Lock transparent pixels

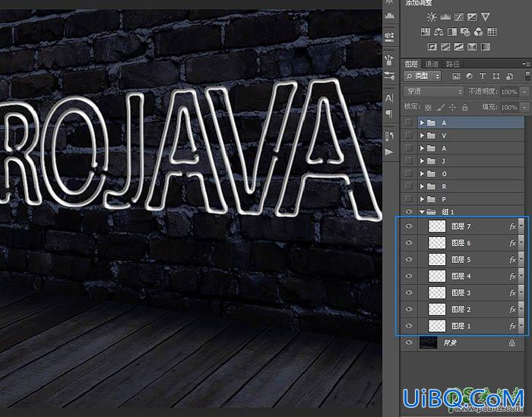click(x=428, y=107)
